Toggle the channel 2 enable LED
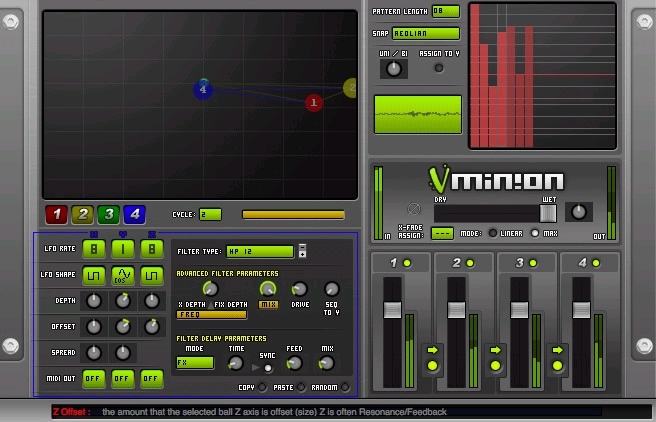 point(470,263)
